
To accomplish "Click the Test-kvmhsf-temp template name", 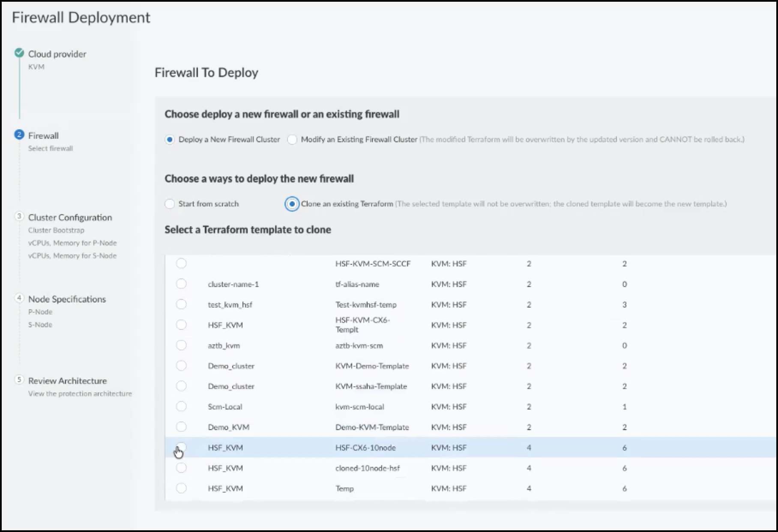I will 366,305.
